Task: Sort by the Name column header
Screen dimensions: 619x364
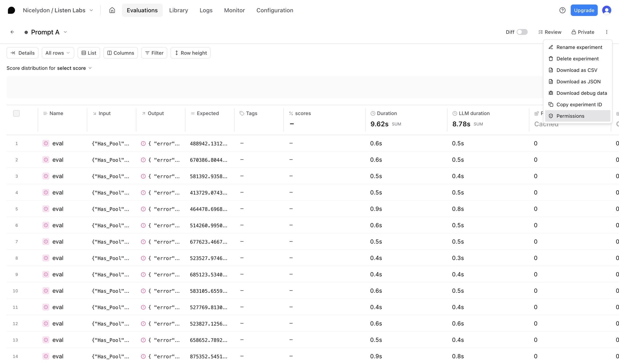Action: pyautogui.click(x=56, y=113)
